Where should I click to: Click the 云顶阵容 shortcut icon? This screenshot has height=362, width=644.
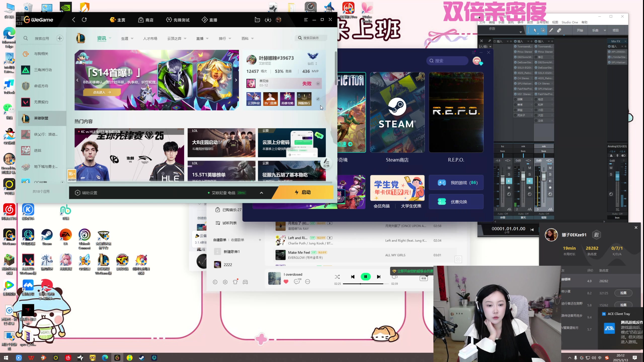(254, 99)
